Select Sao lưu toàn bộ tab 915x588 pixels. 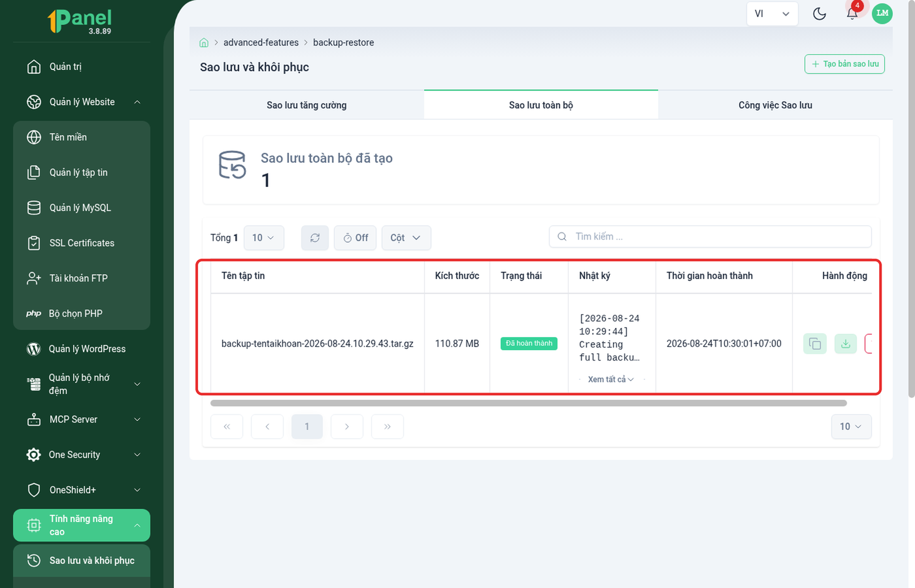pos(541,105)
